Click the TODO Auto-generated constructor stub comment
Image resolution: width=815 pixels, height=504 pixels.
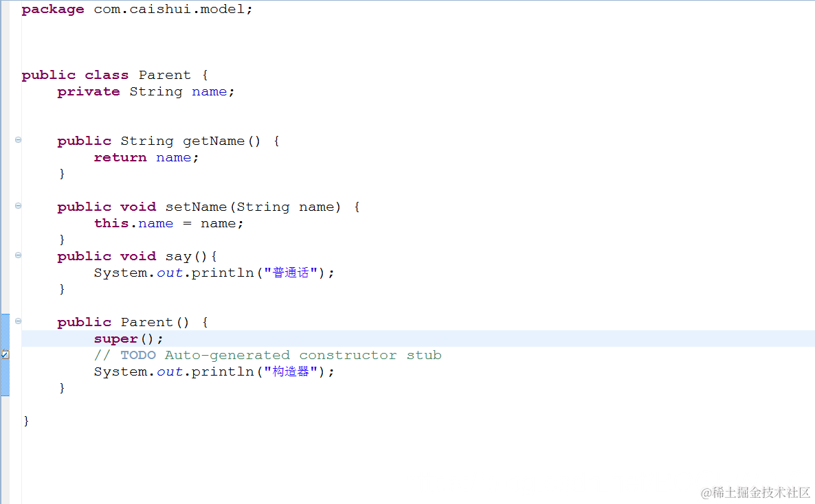coord(268,356)
